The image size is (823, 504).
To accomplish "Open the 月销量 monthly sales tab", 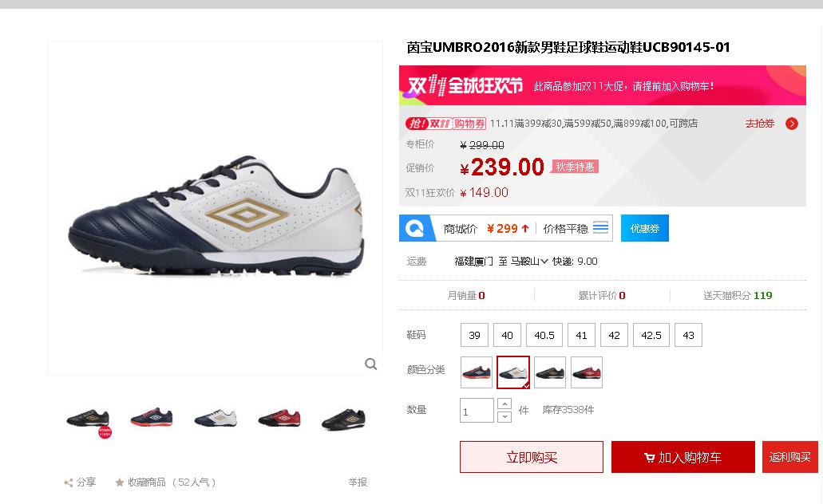I will click(466, 295).
